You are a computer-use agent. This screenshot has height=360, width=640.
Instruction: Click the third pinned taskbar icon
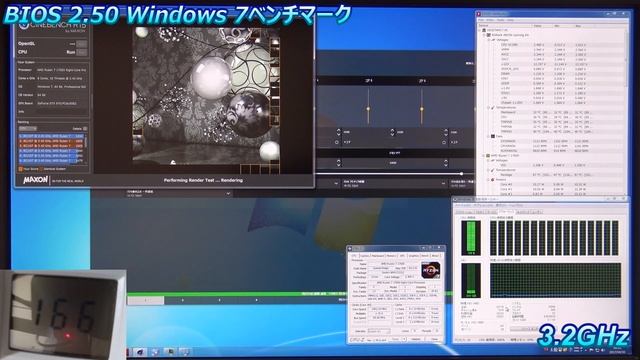click(170, 352)
